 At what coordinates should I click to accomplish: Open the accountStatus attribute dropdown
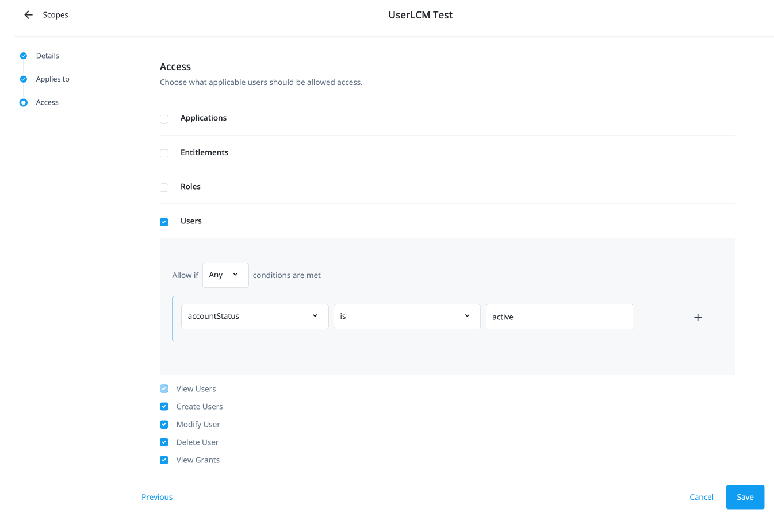coord(255,316)
